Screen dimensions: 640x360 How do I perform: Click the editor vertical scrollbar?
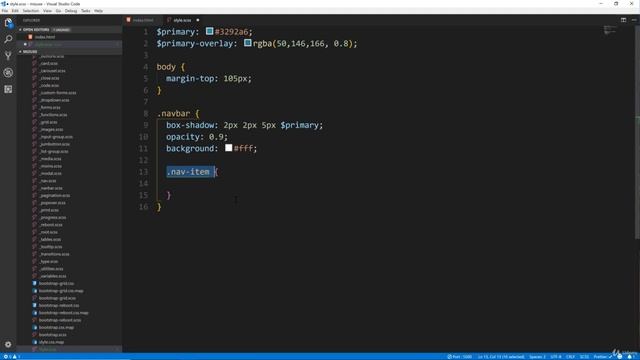[637, 133]
